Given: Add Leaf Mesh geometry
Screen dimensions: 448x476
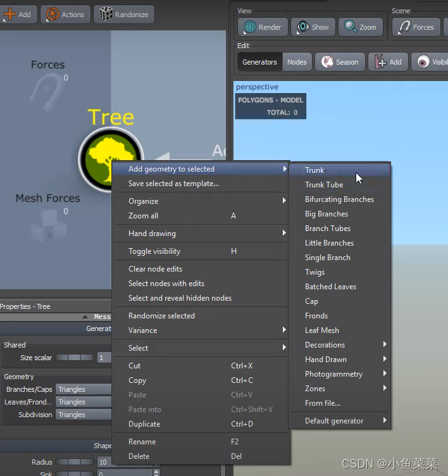Looking at the screenshot, I should (339, 330).
